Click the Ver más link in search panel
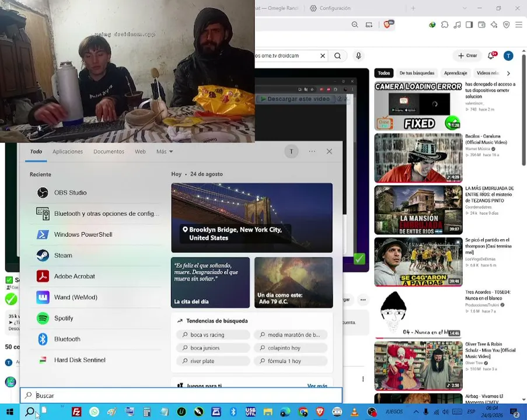527x420 pixels. (317, 386)
